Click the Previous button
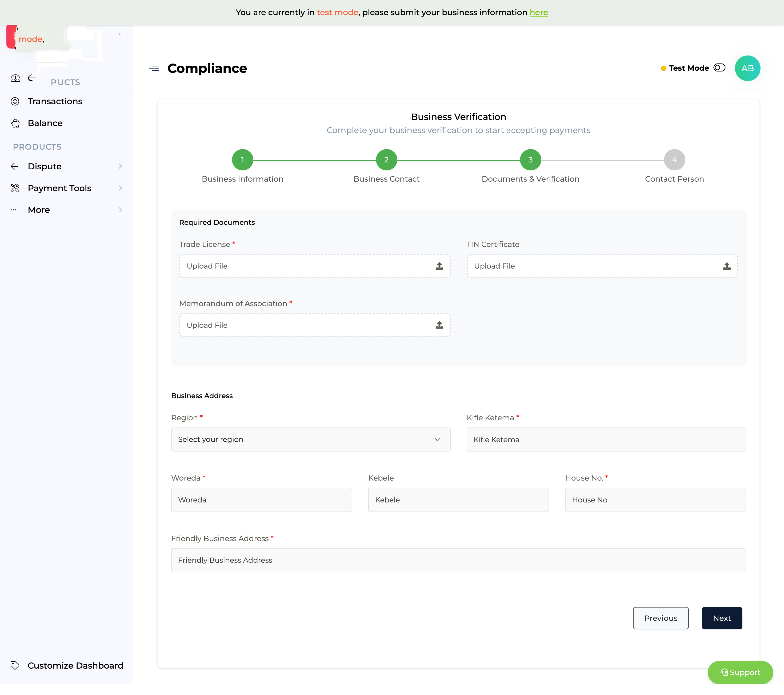The image size is (784, 695). tap(661, 618)
